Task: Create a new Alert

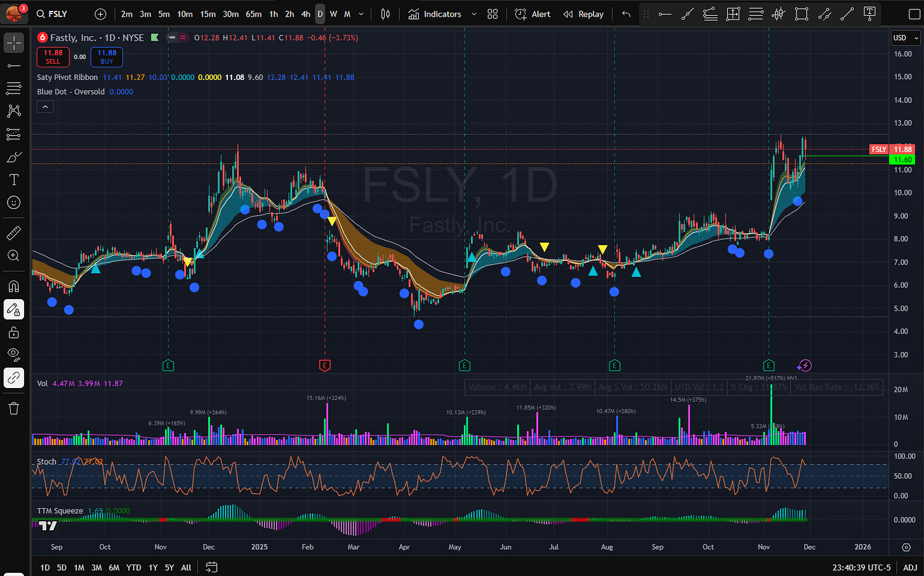Action: tap(532, 14)
